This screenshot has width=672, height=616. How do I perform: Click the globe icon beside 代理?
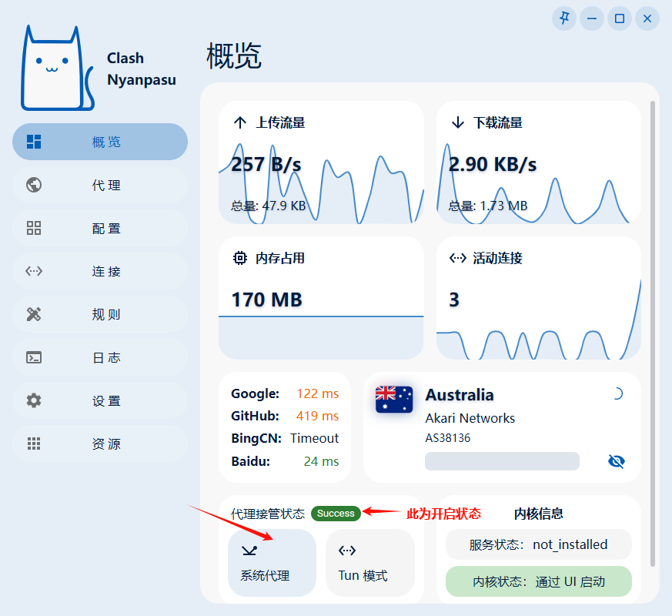pyautogui.click(x=34, y=186)
